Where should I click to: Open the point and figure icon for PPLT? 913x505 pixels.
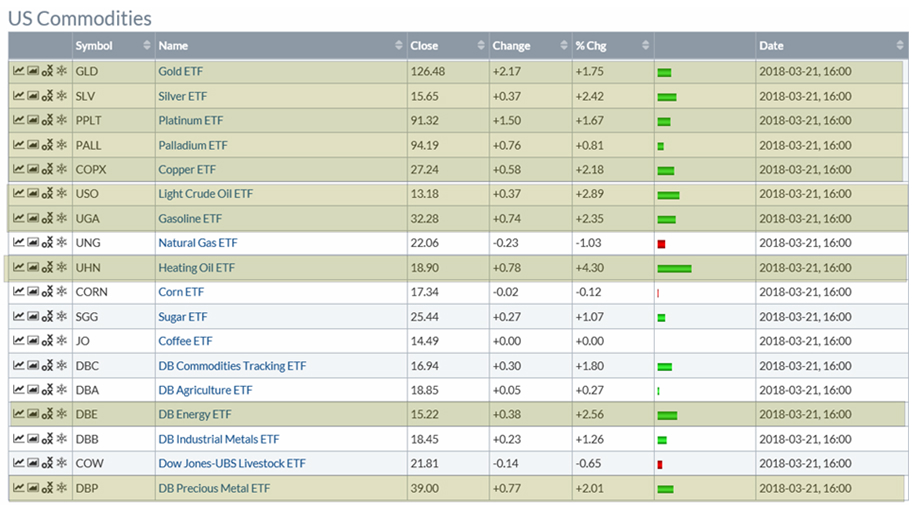click(x=47, y=120)
